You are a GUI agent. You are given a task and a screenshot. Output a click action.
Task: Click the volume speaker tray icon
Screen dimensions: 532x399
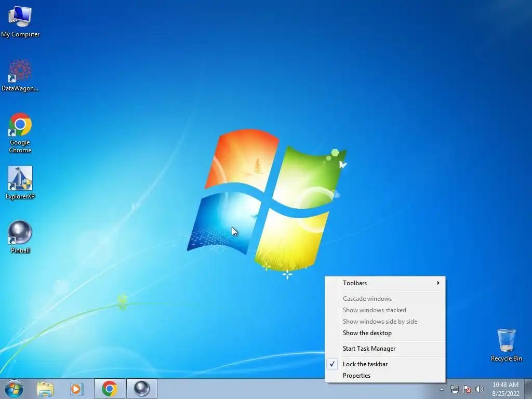[480, 389]
